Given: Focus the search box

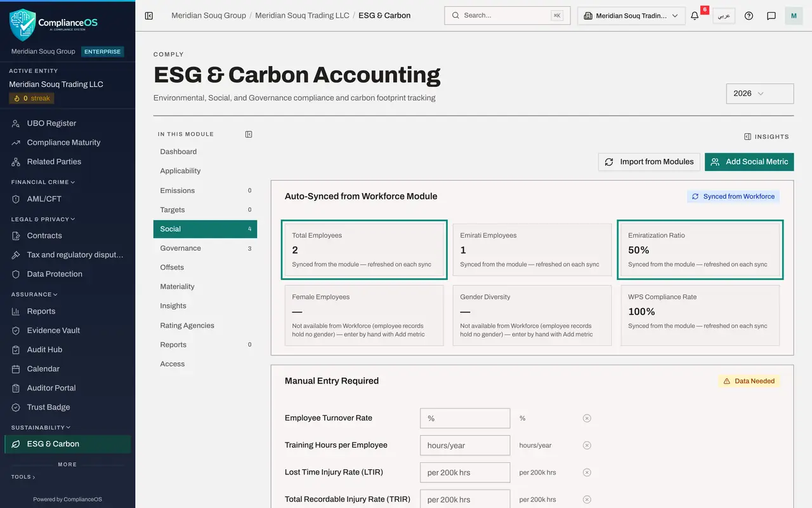Looking at the screenshot, I should (507, 16).
